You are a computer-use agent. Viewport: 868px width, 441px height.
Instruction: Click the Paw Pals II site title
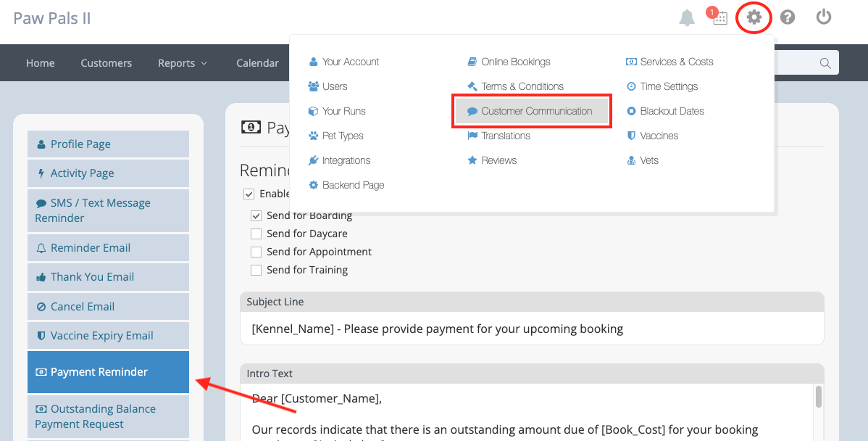click(52, 18)
